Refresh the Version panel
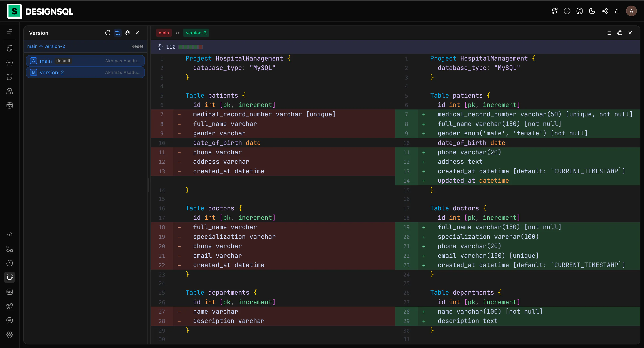The image size is (644, 348). point(108,33)
